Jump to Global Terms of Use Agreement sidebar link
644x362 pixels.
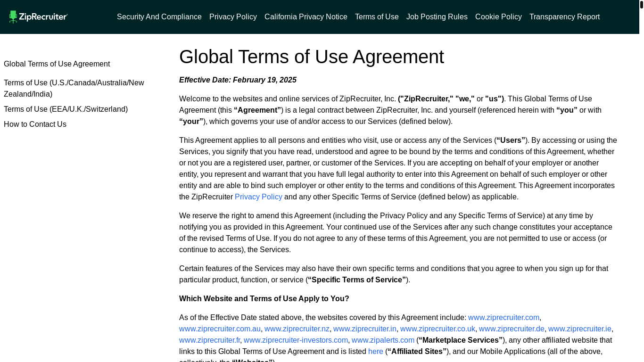coord(57,64)
